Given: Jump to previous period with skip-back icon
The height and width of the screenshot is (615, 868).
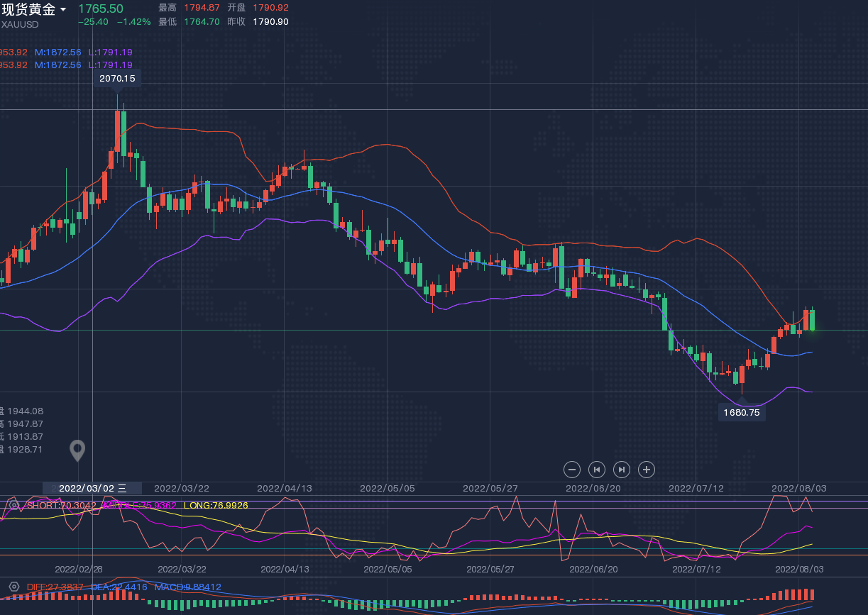Looking at the screenshot, I should [597, 469].
